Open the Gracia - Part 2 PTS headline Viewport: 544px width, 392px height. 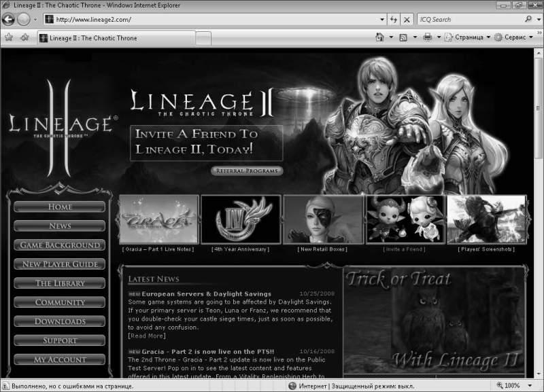coord(208,351)
